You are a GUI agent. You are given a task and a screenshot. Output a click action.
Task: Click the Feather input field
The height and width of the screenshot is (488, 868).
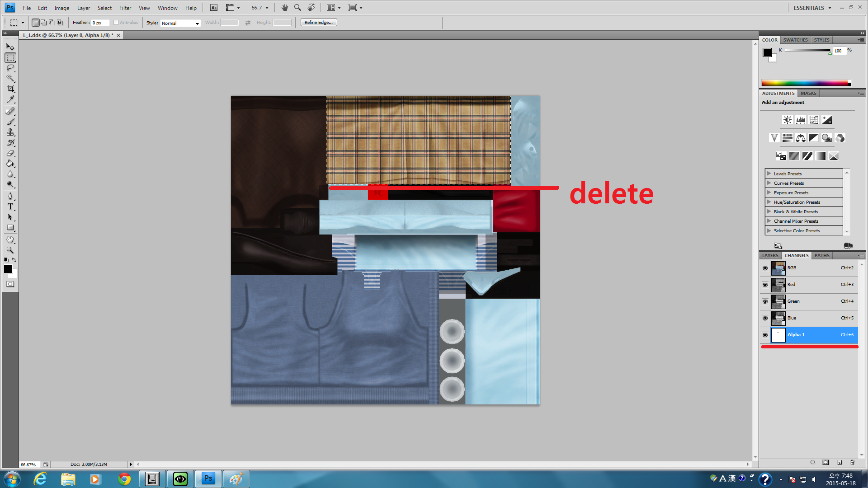pyautogui.click(x=100, y=23)
